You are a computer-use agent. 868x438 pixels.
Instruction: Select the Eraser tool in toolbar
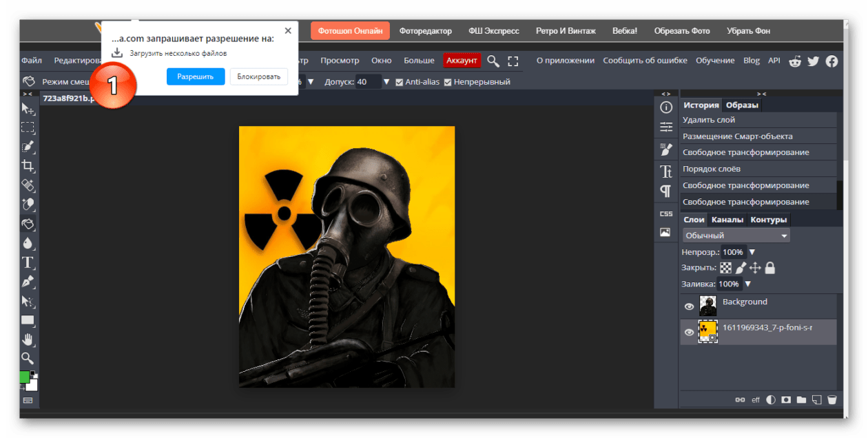click(28, 205)
